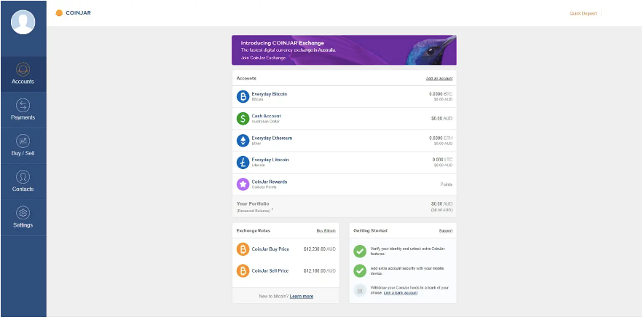644x320 pixels.
Task: Open the user profile avatar
Action: (23, 22)
